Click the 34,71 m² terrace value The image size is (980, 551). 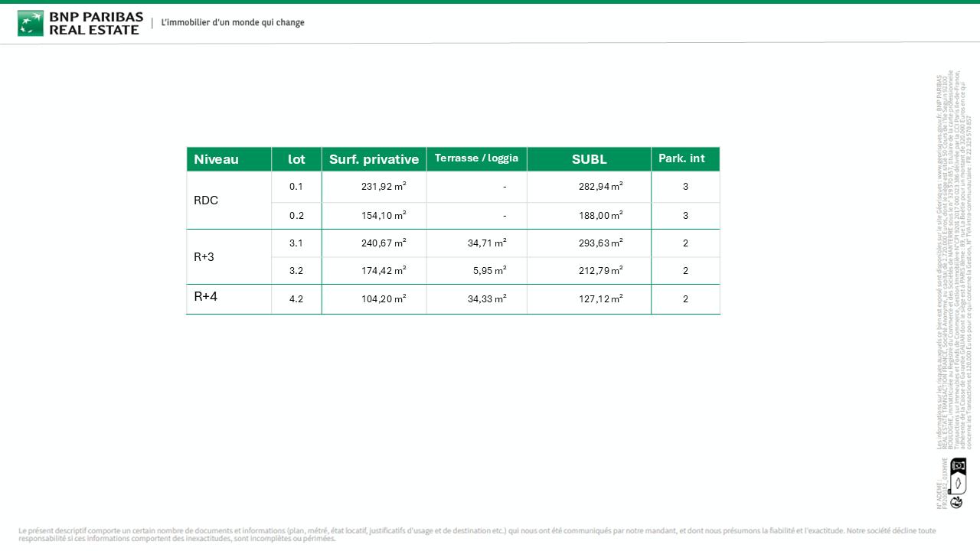point(487,243)
